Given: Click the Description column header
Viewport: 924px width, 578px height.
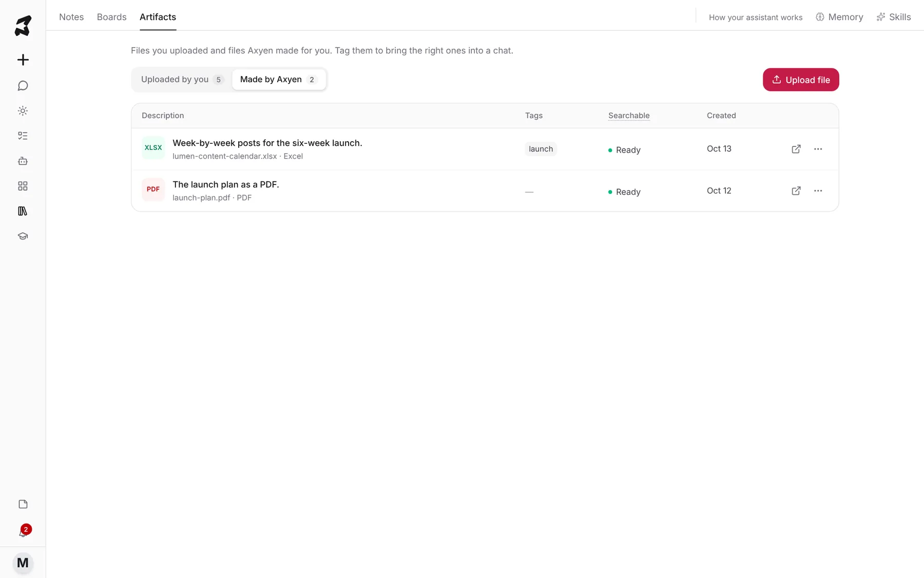Looking at the screenshot, I should [163, 116].
